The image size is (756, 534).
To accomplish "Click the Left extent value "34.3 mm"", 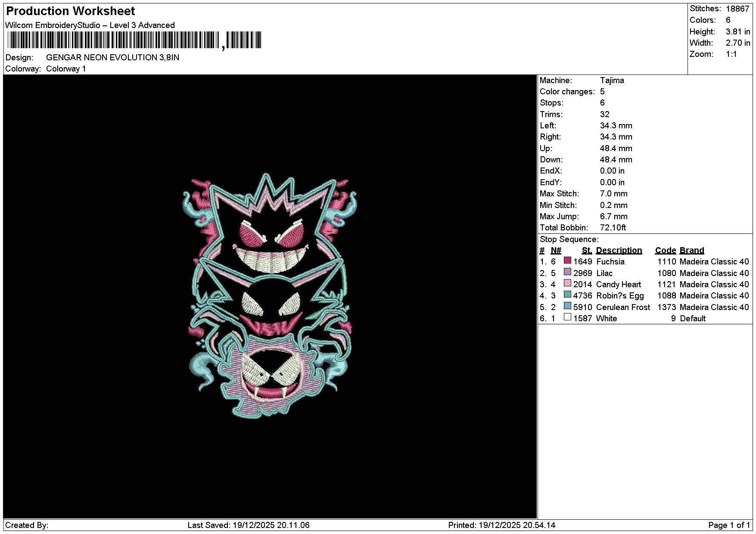I will coord(616,125).
